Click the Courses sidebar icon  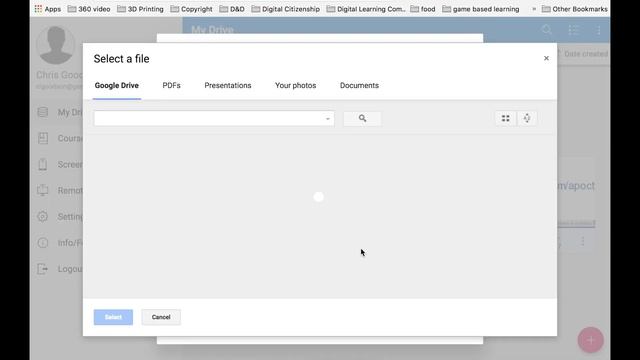[x=43, y=138]
